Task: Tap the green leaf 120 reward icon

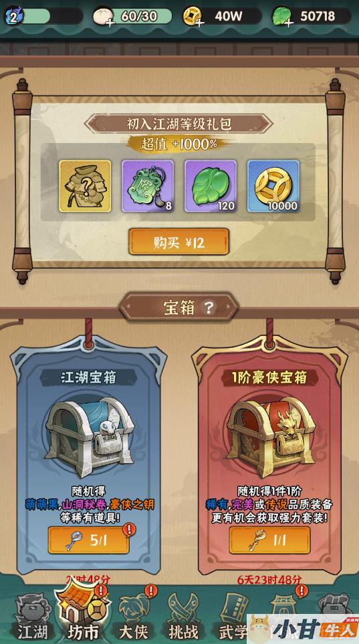Action: point(211,186)
